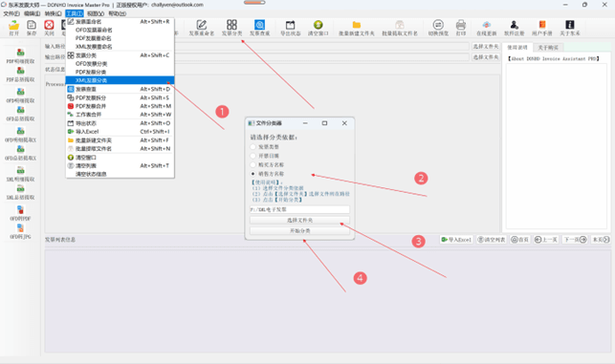Click the green 清空窗口 toolbar icon

(x=318, y=25)
